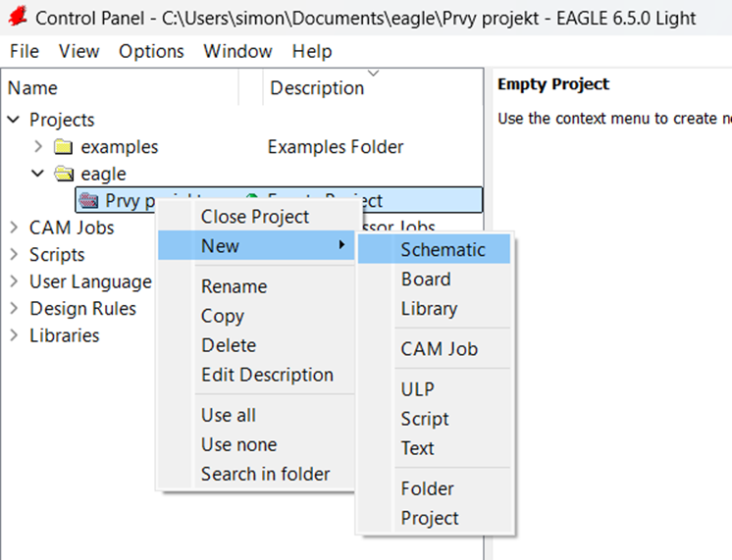Expand User Language Programs node
Screen dimensions: 732x560
point(14,281)
